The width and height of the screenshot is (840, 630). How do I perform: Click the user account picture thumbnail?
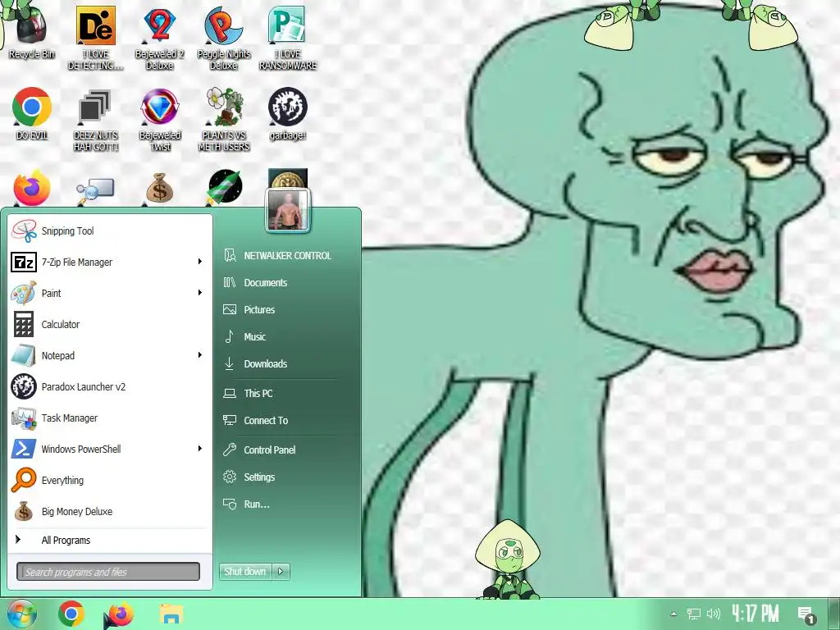(288, 210)
